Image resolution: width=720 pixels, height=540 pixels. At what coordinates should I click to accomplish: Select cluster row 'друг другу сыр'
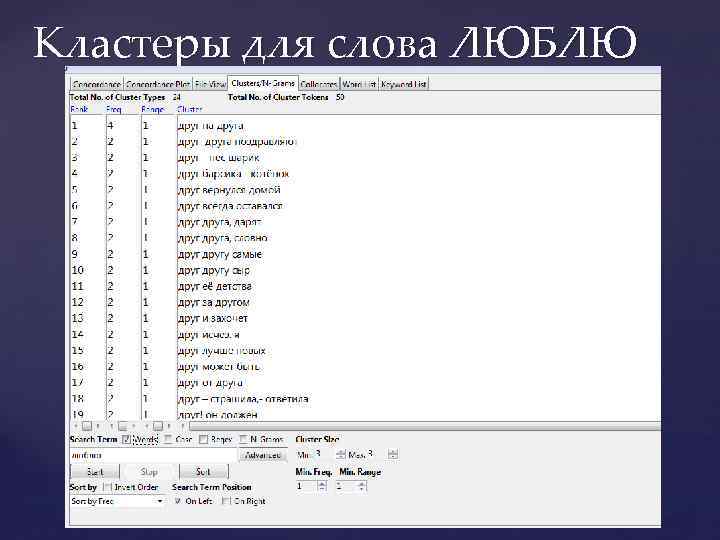click(214, 270)
